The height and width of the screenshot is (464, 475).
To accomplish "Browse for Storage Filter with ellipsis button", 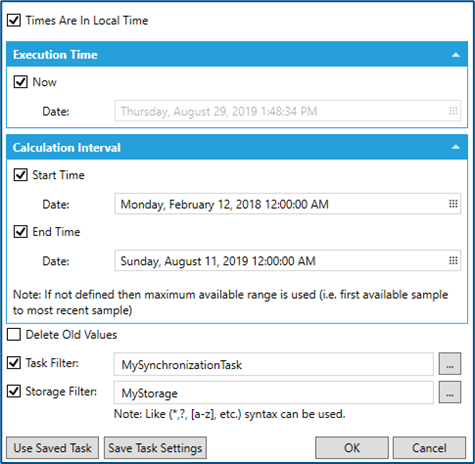I will [450, 392].
